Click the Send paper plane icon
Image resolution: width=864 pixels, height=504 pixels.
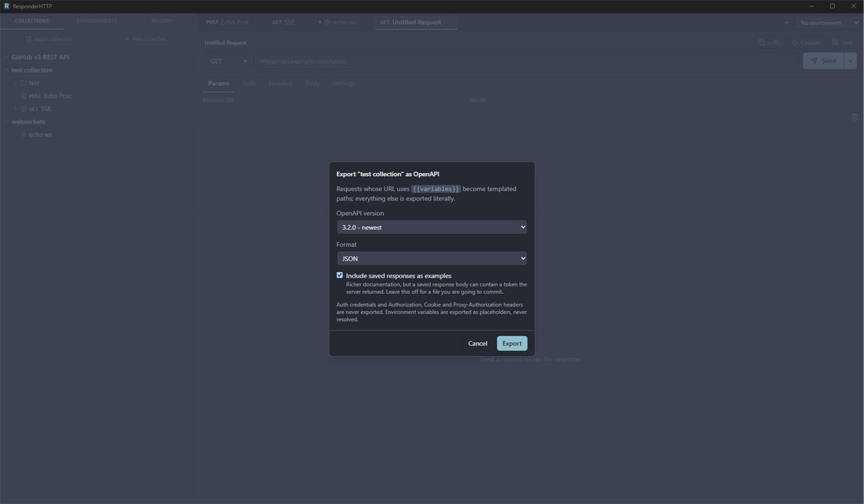coord(814,61)
